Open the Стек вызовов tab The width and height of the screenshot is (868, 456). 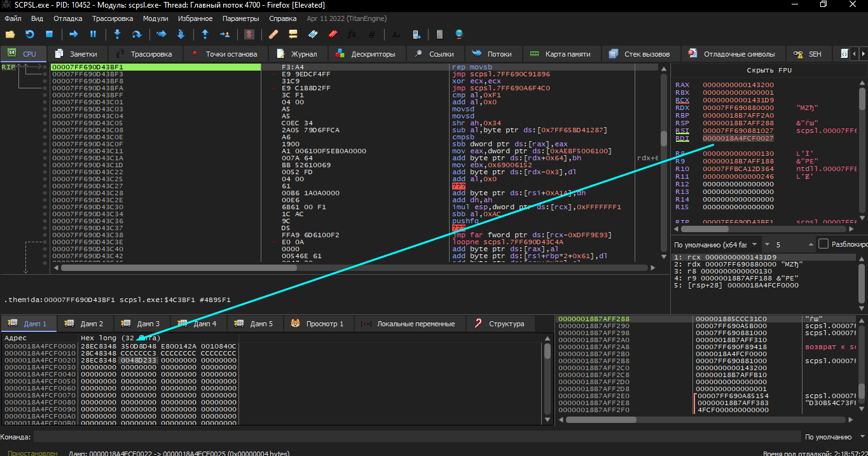(639, 54)
